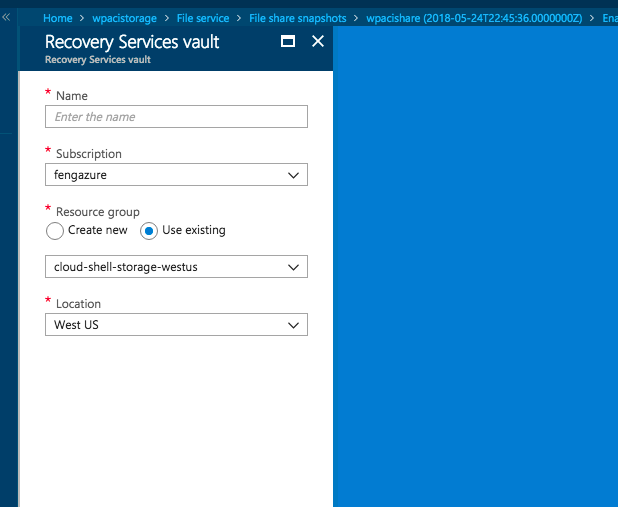Screen dimensions: 618x507
Task: Open File share snapshots in the breadcrumb
Action: click(x=298, y=18)
